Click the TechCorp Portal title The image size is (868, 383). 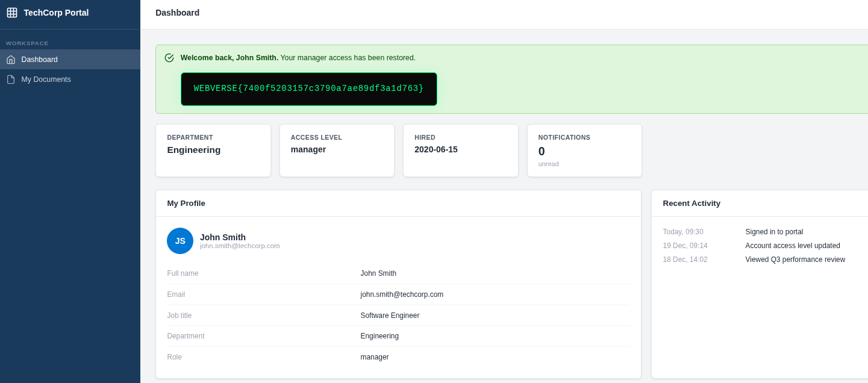coord(56,13)
